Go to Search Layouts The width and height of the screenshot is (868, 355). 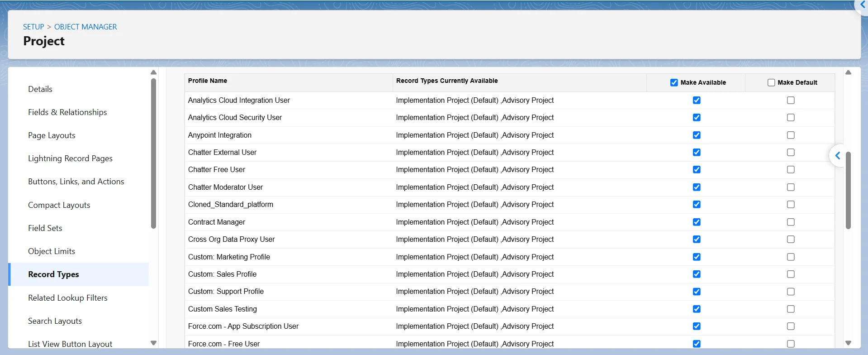coord(55,321)
